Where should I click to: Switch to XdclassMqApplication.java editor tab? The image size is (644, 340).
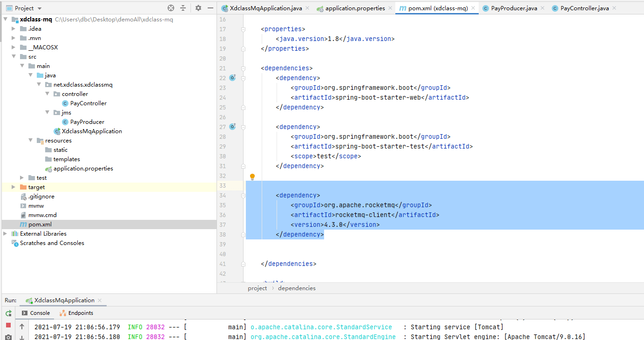[265, 8]
